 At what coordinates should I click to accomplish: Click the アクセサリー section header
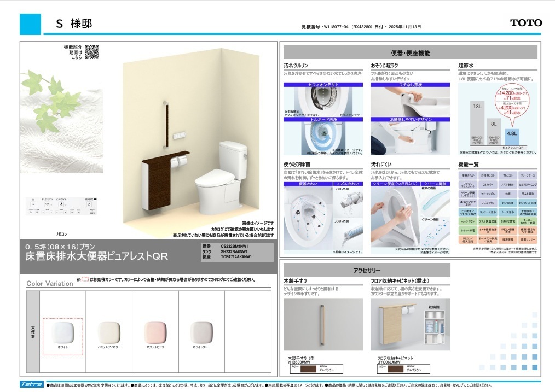(367, 270)
